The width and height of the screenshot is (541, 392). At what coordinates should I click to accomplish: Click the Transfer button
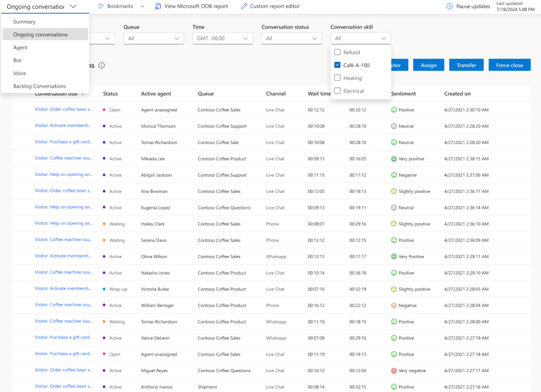466,65
